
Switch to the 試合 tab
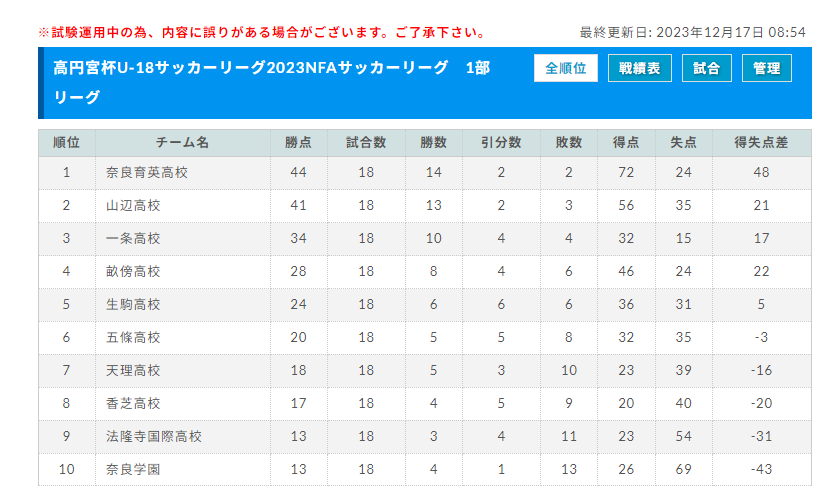[707, 68]
